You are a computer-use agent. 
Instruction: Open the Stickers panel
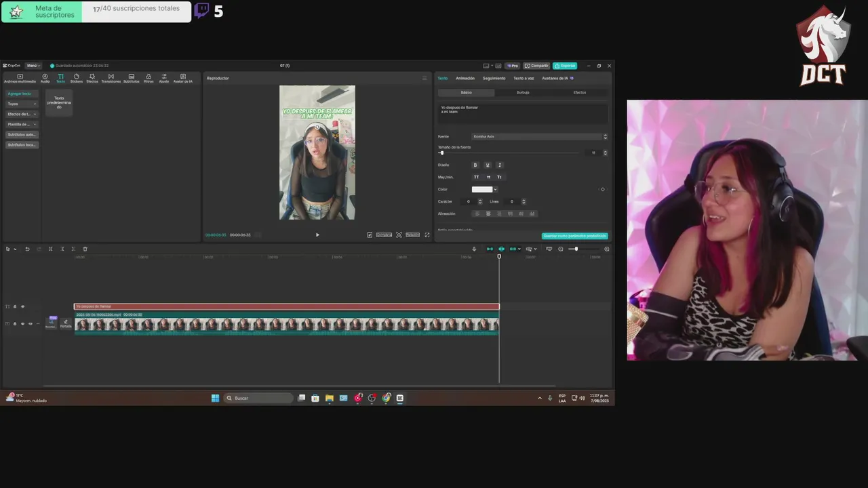(76, 78)
